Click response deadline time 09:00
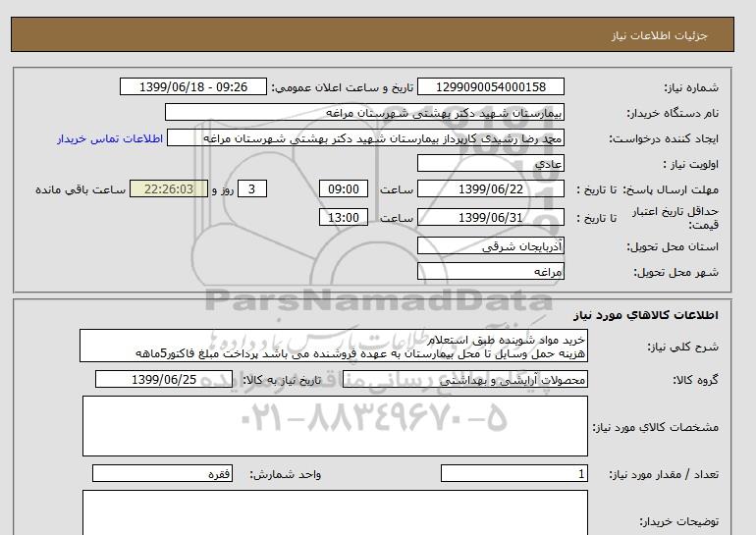Viewport: 756px width, 535px height. coord(344,188)
